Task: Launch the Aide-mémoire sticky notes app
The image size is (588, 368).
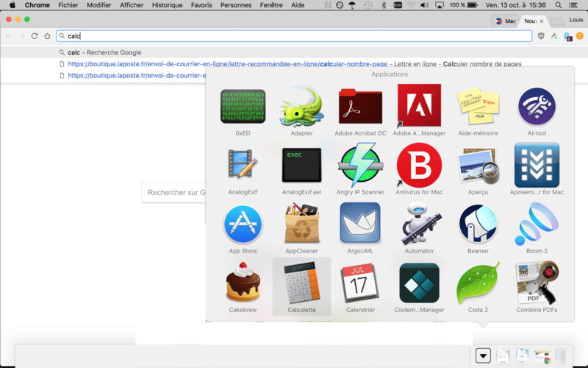Action: 478,106
